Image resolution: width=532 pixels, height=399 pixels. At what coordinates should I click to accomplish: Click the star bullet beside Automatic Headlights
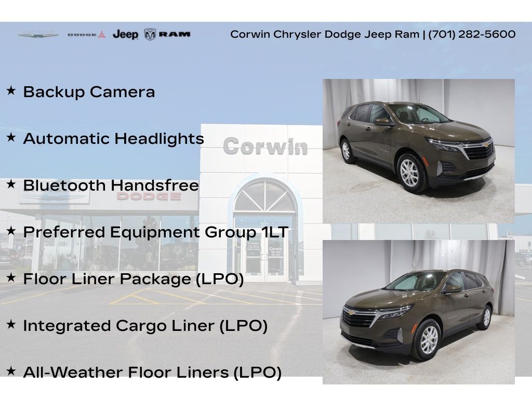(11, 137)
